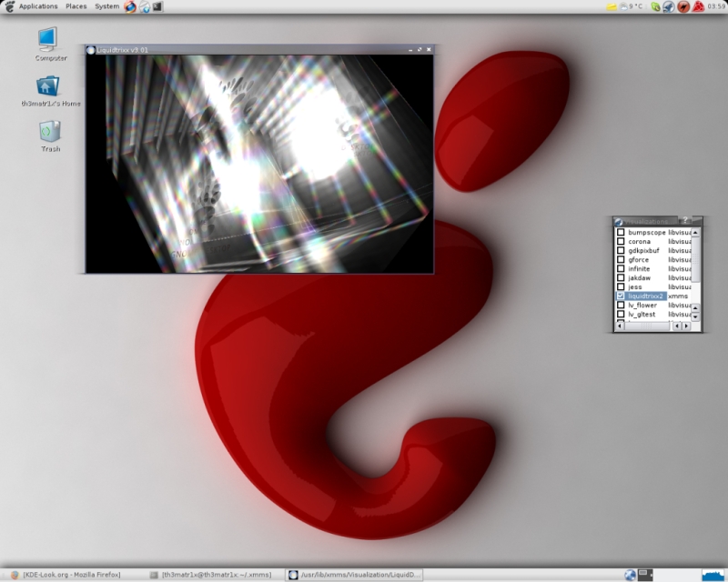This screenshot has height=582, width=728.
Task: Click the right horizontal scroll arrow in Visualizations
Action: click(686, 326)
